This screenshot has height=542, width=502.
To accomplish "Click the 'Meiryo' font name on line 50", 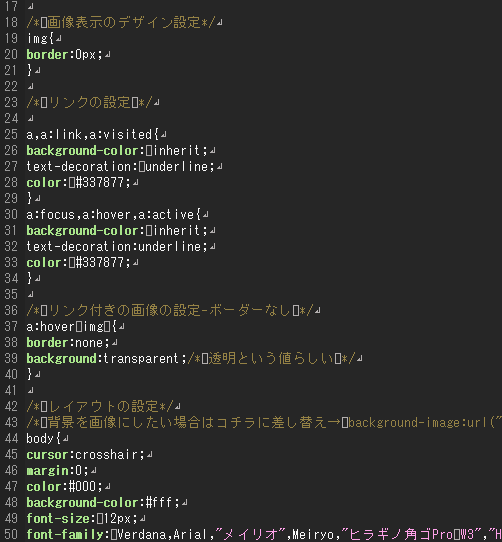I will click(313, 535).
